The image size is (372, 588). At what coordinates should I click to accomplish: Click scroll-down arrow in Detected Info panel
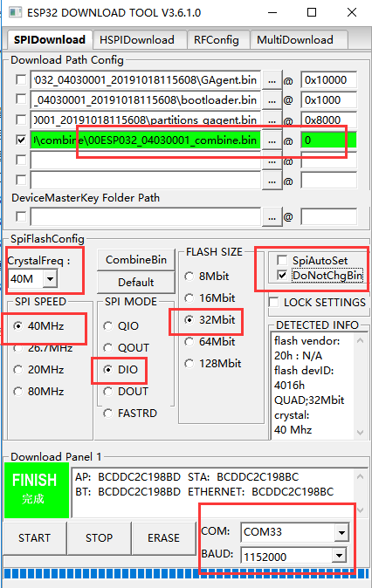click(x=360, y=433)
